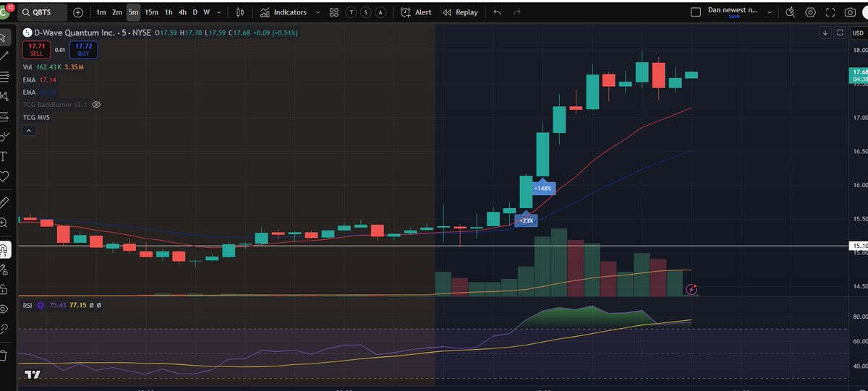Viewport: 868px width, 391px height.
Task: Open the heart icons tool
Action: [4, 176]
